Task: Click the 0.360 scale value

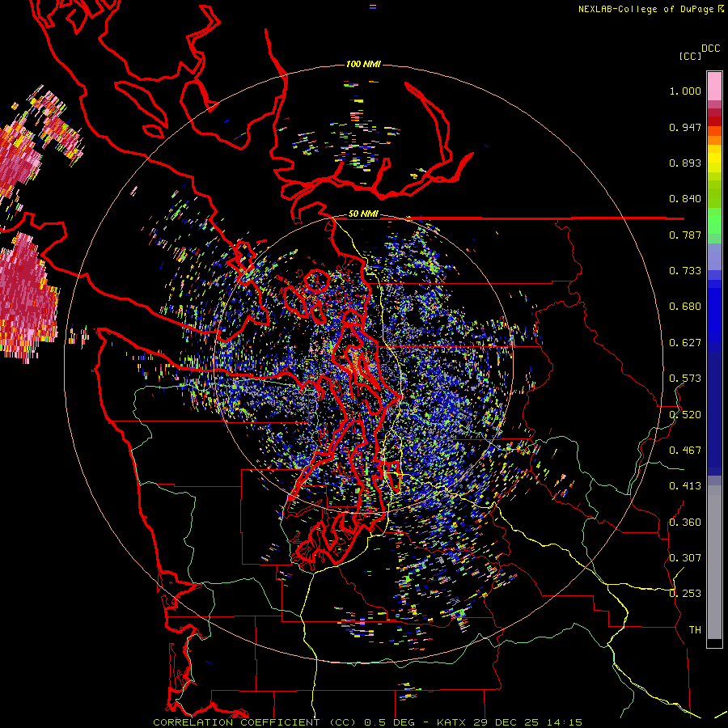Action: point(685,523)
